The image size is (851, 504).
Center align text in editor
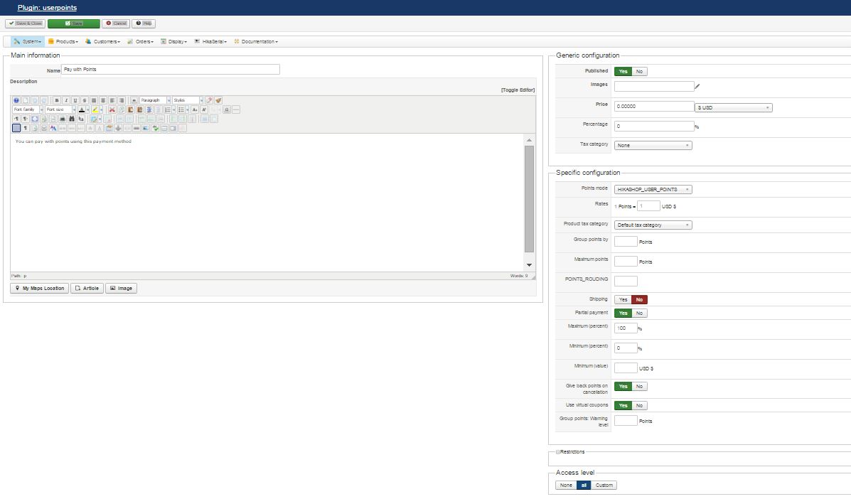(103, 100)
